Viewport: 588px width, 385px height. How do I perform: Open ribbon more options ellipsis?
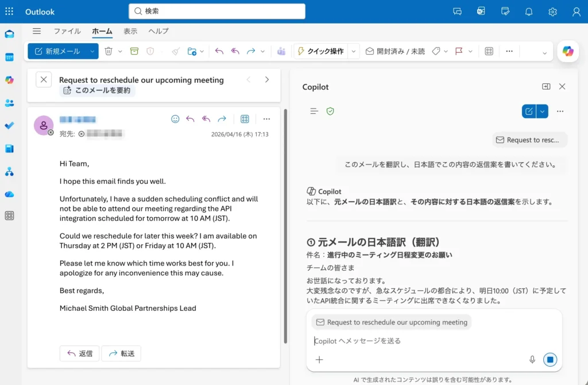coord(509,51)
